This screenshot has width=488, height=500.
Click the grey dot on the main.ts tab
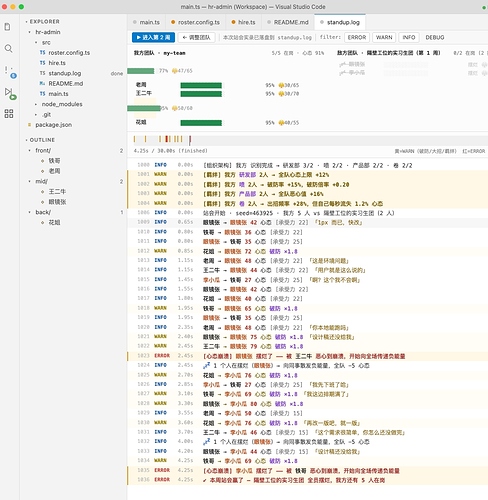pyautogui.click(x=135, y=22)
